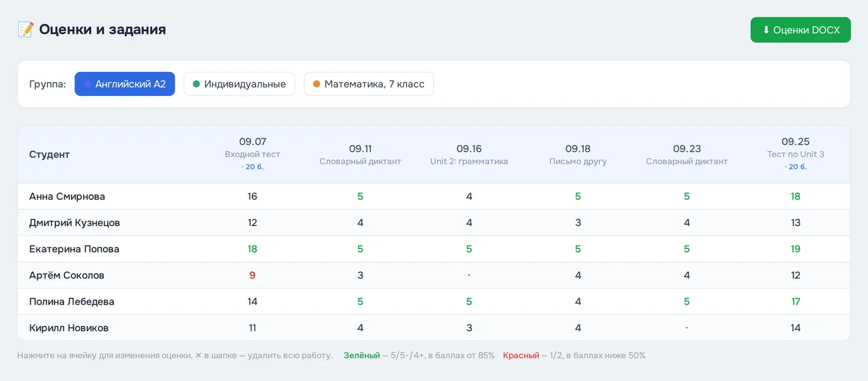Select the 09.25 Тест по Unit 3 header
Viewport: 868px width, 381px height.
click(x=795, y=154)
